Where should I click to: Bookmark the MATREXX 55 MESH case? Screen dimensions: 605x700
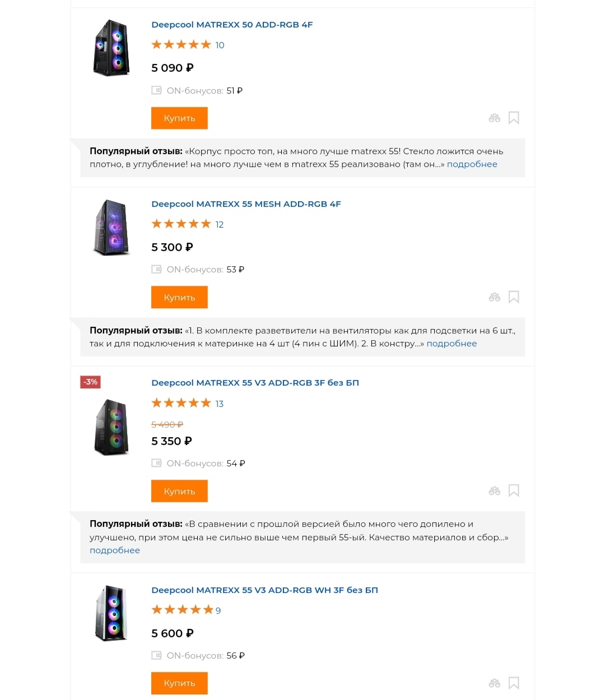point(514,297)
